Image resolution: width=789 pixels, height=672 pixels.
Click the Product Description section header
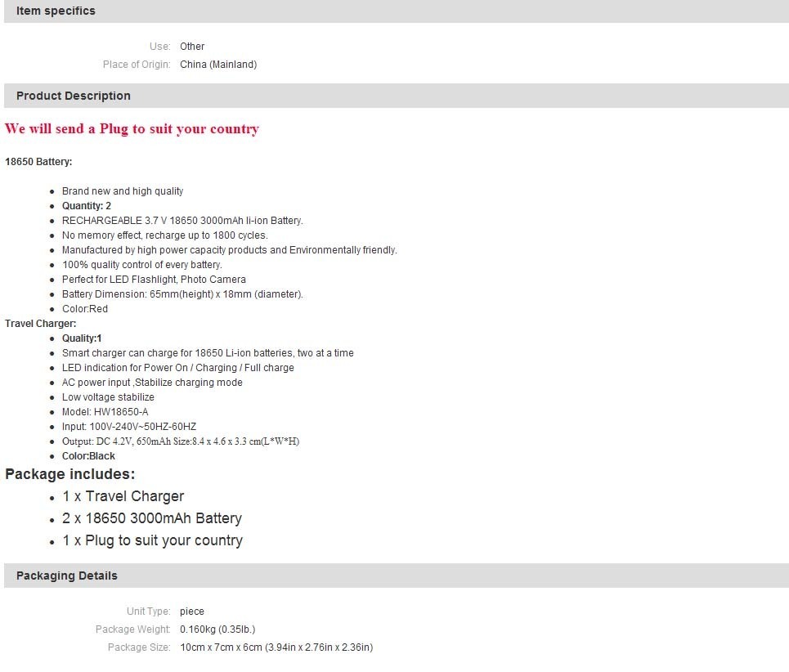(74, 96)
